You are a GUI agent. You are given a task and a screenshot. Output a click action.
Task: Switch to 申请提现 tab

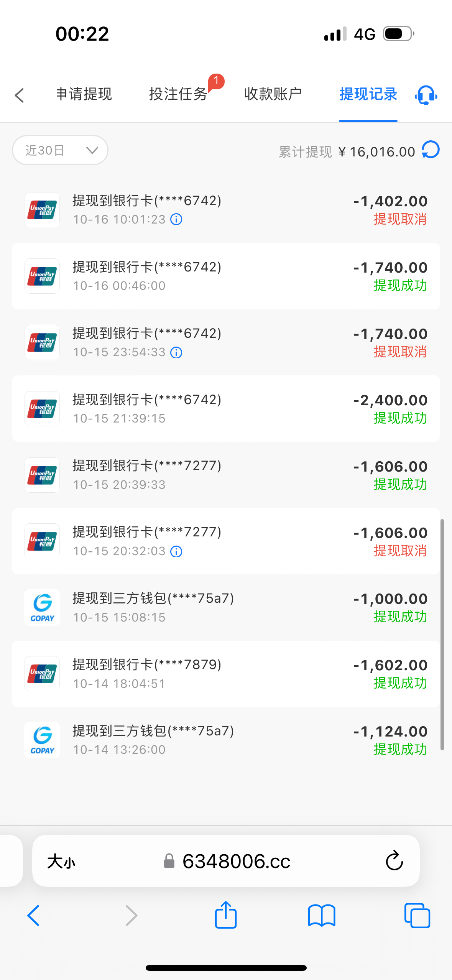(x=84, y=94)
